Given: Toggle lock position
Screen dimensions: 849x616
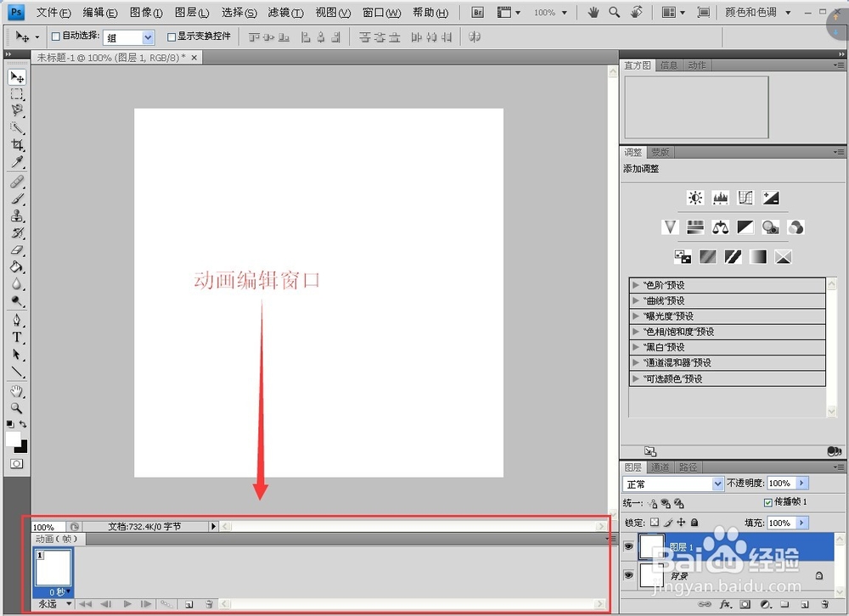Looking at the screenshot, I should 681,523.
